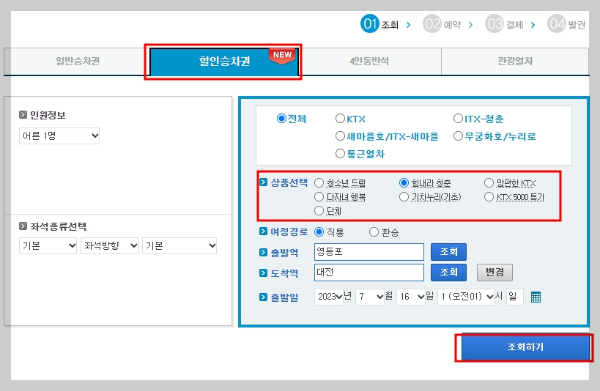The height and width of the screenshot is (391, 600).
Task: Open the 좌석방향 dropdown
Action: tap(109, 246)
